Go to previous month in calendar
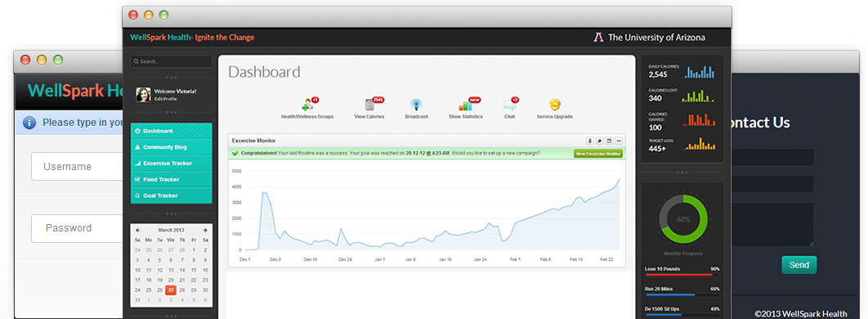Viewport: 868px width, 319px height. coord(138,230)
